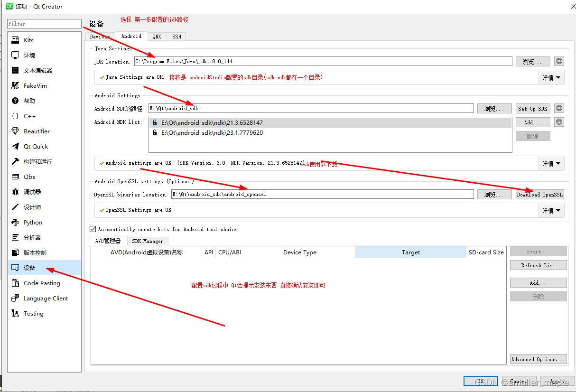Image resolution: width=576 pixels, height=392 pixels.
Task: Select the Qt Quick paper plane icon
Action: (15, 147)
